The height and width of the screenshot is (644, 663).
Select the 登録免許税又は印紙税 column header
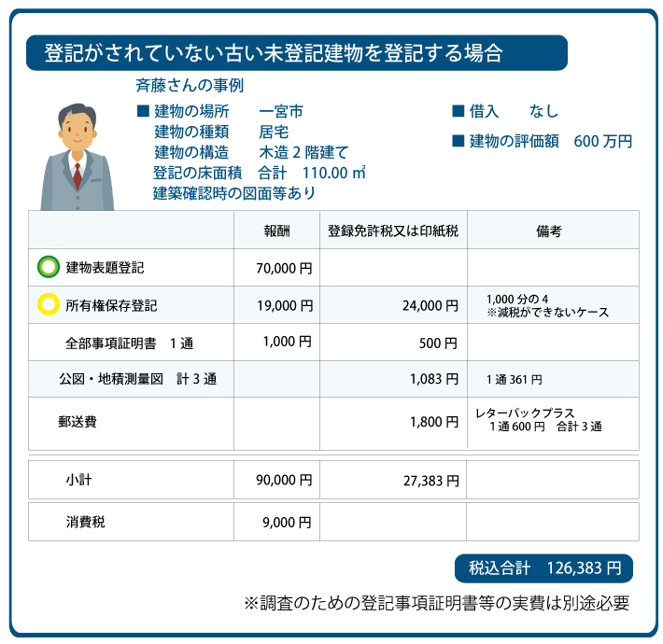coord(393,231)
